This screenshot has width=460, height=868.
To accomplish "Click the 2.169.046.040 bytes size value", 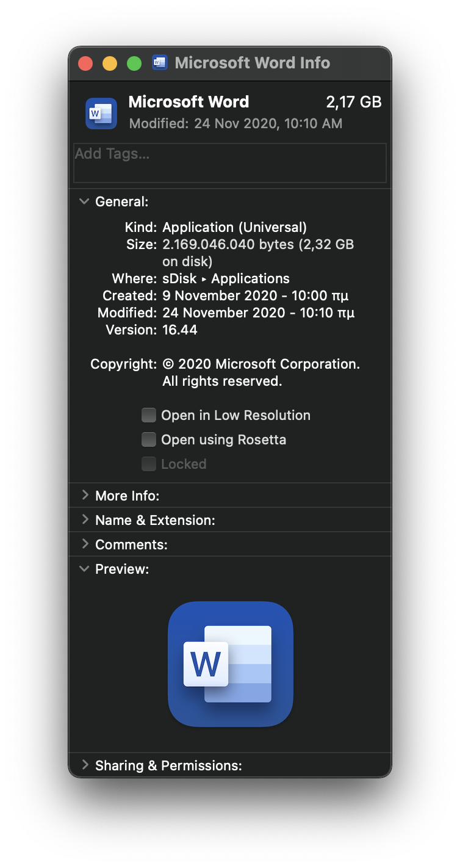I will [x=258, y=253].
